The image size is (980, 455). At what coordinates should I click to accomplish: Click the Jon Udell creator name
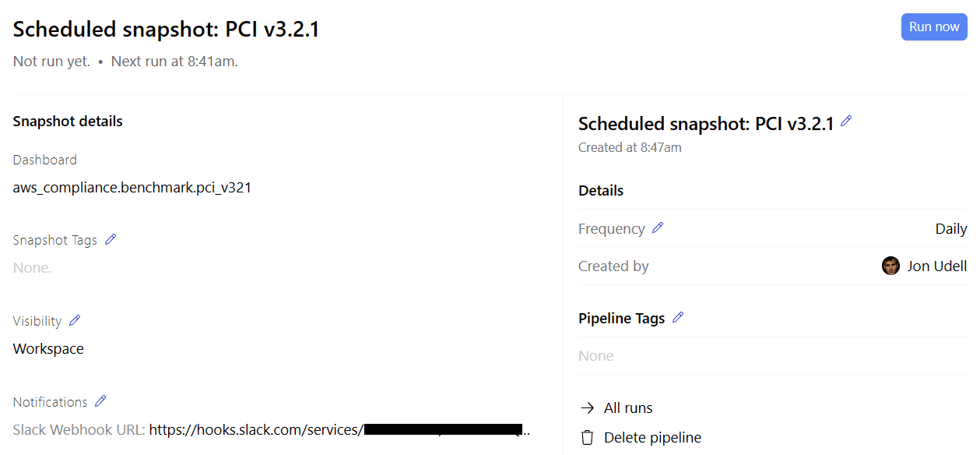pos(936,266)
